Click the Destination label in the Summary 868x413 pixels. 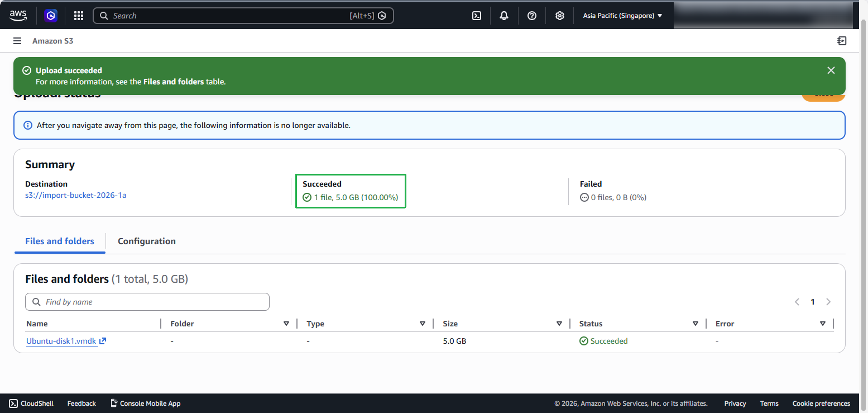point(46,184)
